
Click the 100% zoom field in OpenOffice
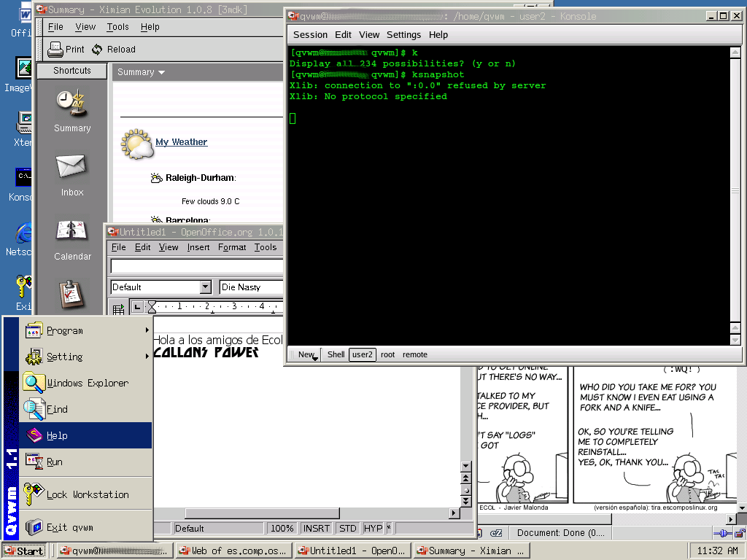point(282,528)
